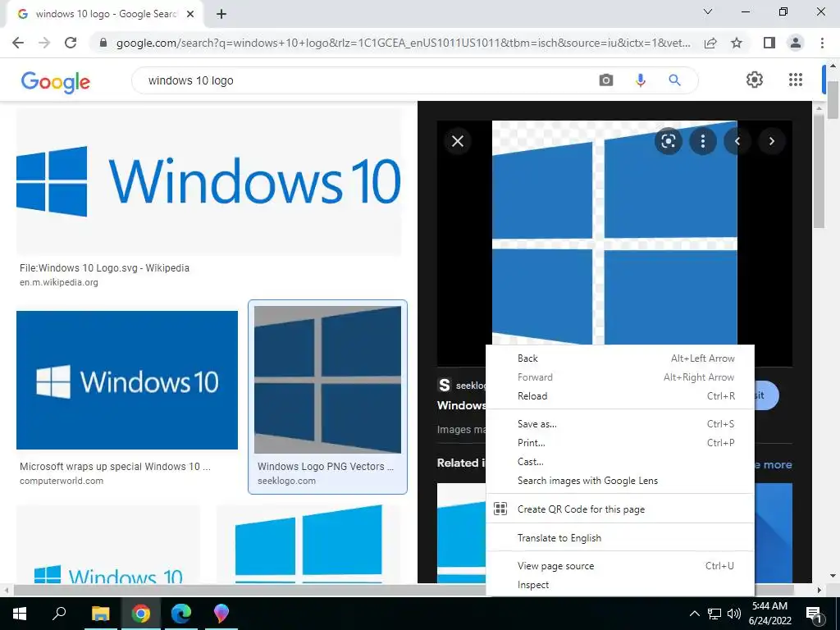Select 'Save as...' from context menu
Viewport: 840px width, 630px height.
point(620,424)
